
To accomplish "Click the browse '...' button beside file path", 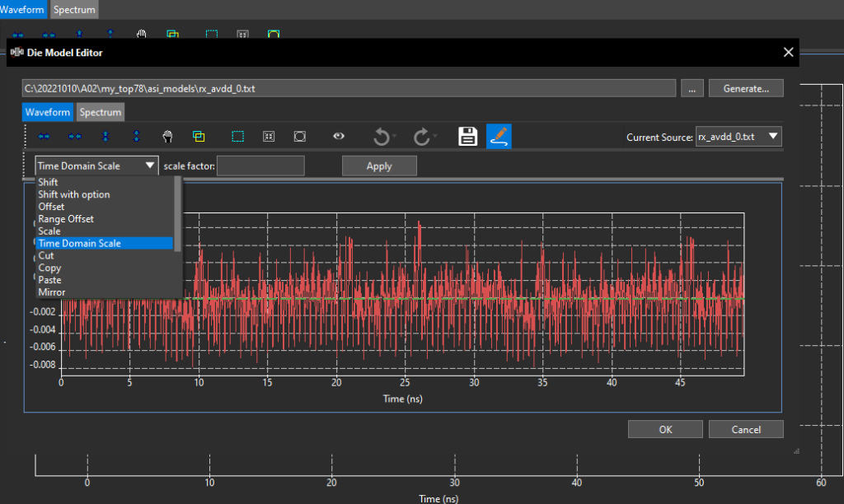I will 692,88.
